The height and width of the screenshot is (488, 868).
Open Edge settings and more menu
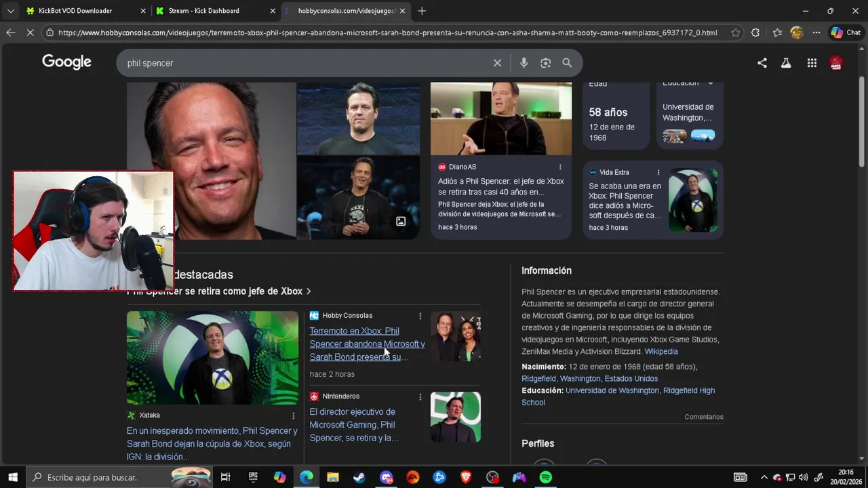click(x=816, y=33)
